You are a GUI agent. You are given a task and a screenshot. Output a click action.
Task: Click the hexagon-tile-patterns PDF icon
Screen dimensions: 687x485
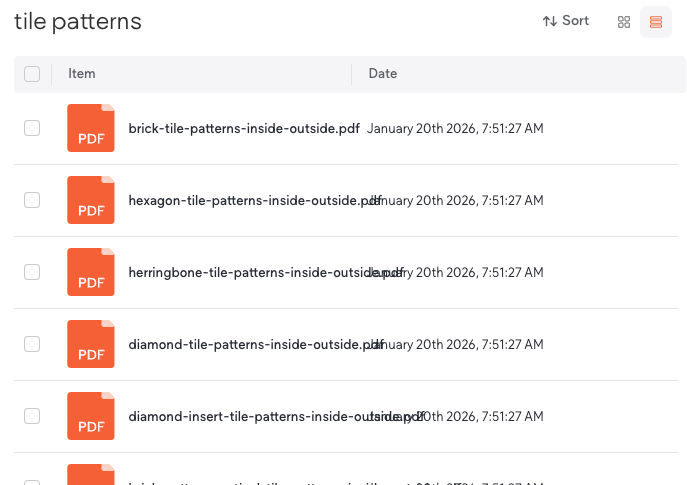point(91,200)
